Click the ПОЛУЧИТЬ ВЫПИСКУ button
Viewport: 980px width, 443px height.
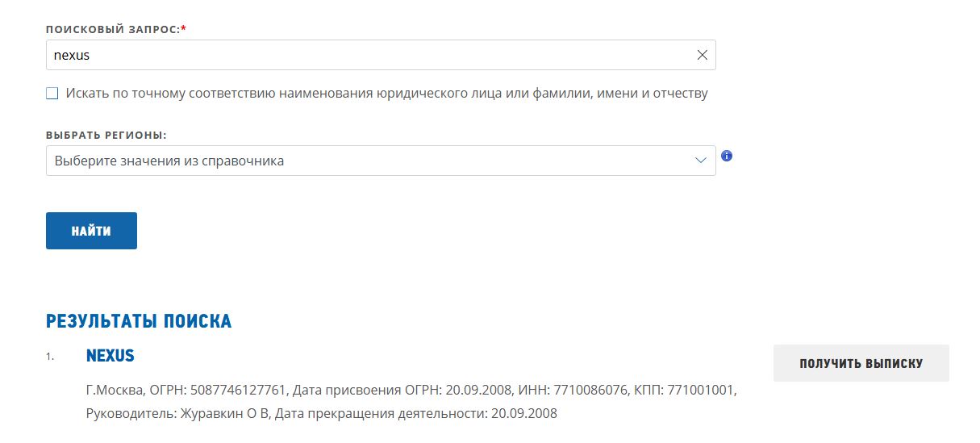861,363
